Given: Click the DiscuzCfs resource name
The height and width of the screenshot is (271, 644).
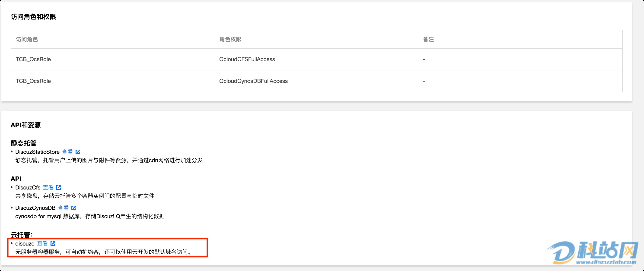Looking at the screenshot, I should (28, 188).
